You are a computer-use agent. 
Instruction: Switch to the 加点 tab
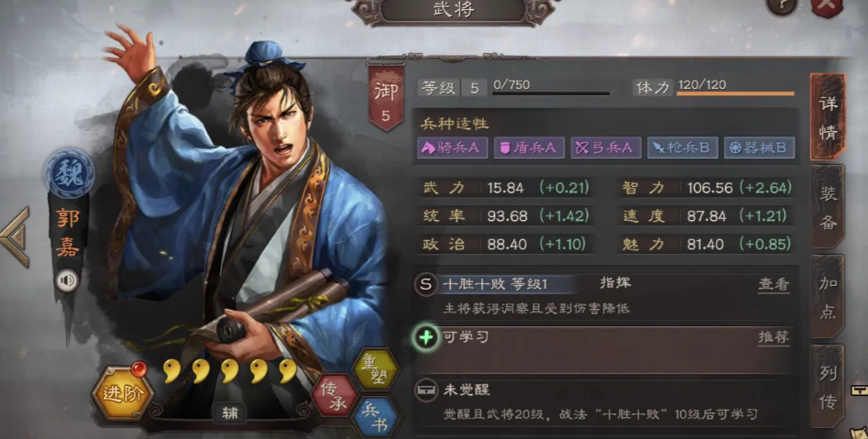(x=828, y=297)
